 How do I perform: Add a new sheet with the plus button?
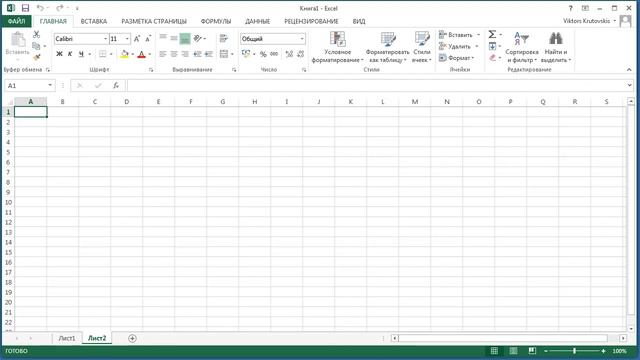[132, 338]
